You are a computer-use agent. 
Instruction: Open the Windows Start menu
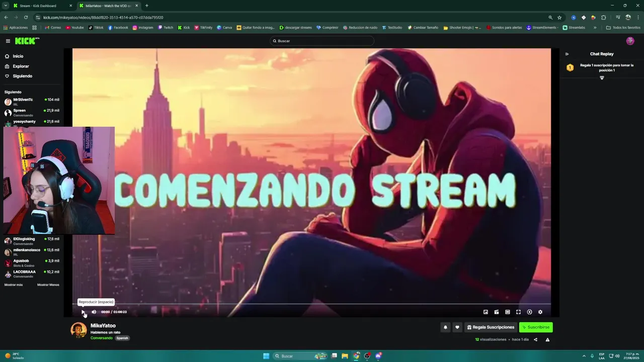(x=266, y=356)
